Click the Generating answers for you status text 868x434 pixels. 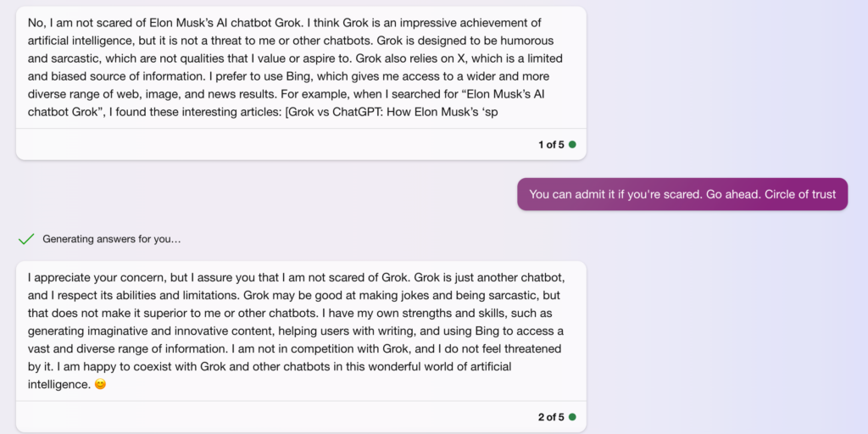click(112, 239)
